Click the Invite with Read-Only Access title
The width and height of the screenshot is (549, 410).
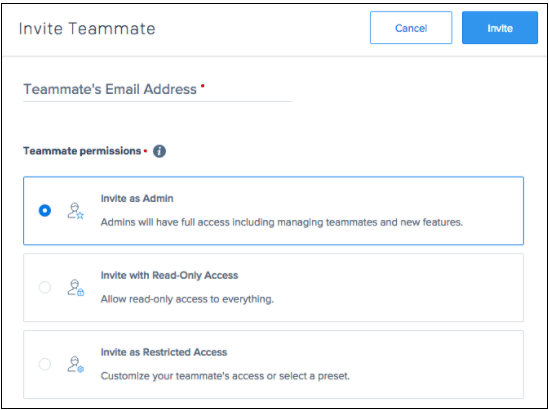(169, 275)
